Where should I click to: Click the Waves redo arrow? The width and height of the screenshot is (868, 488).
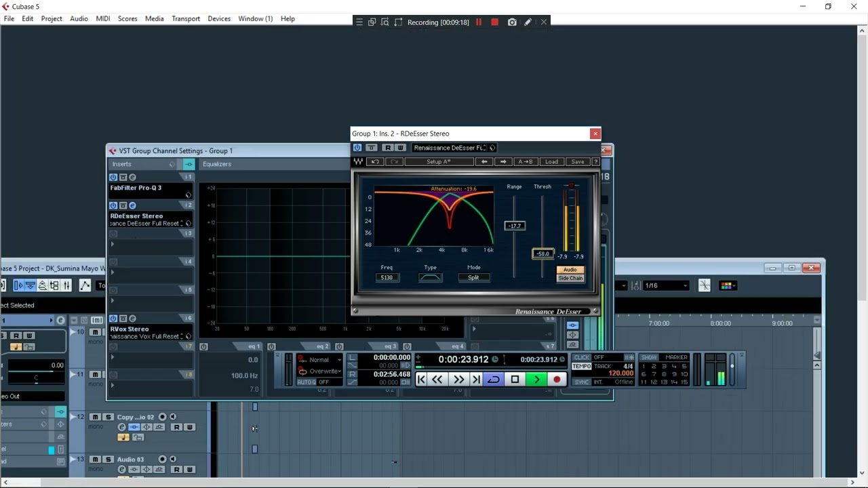394,162
